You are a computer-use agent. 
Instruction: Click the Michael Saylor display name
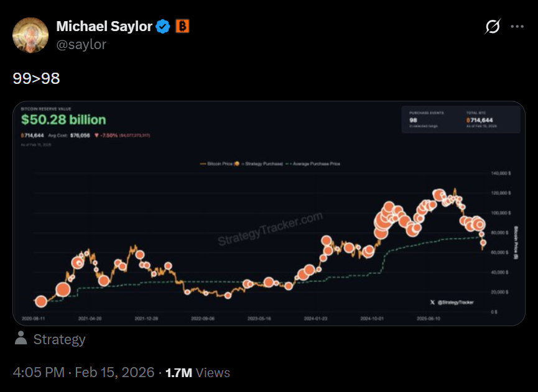104,26
